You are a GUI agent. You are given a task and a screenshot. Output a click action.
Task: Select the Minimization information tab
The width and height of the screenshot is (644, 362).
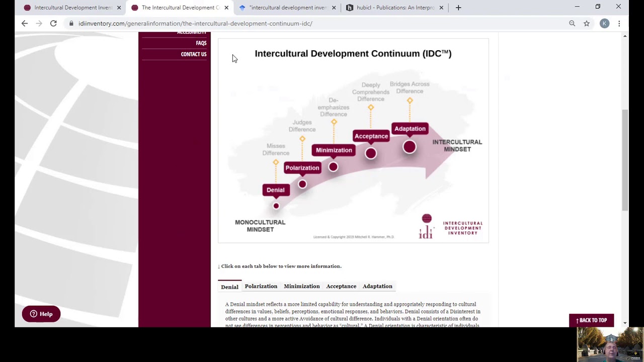click(x=301, y=286)
